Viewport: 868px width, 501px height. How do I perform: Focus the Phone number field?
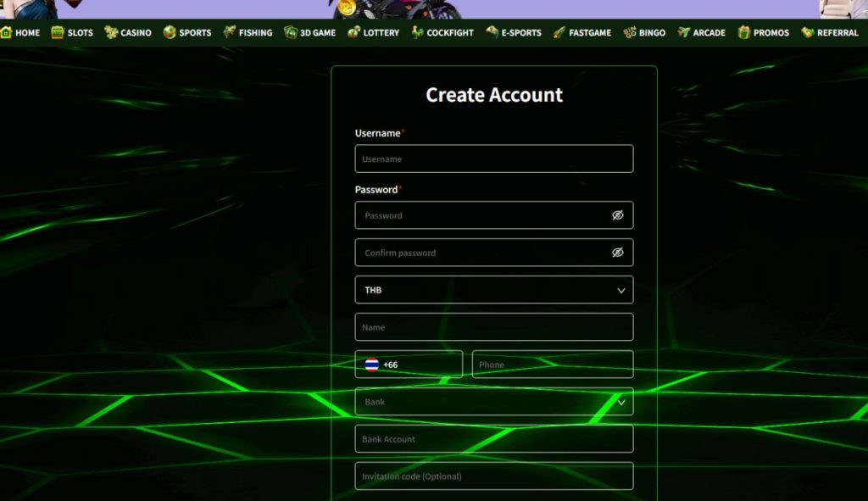pos(552,365)
